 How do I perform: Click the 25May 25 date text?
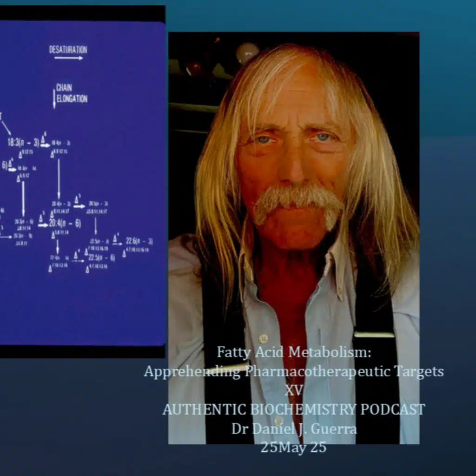tap(294, 449)
